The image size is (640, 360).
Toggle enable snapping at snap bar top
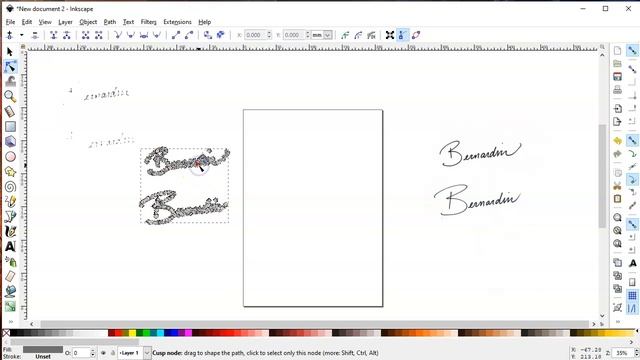tap(632, 51)
